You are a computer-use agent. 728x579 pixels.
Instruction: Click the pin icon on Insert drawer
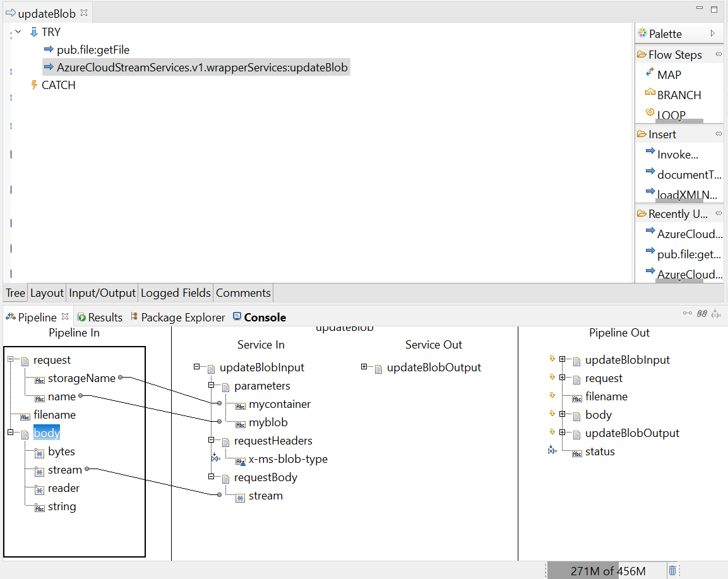click(x=719, y=134)
